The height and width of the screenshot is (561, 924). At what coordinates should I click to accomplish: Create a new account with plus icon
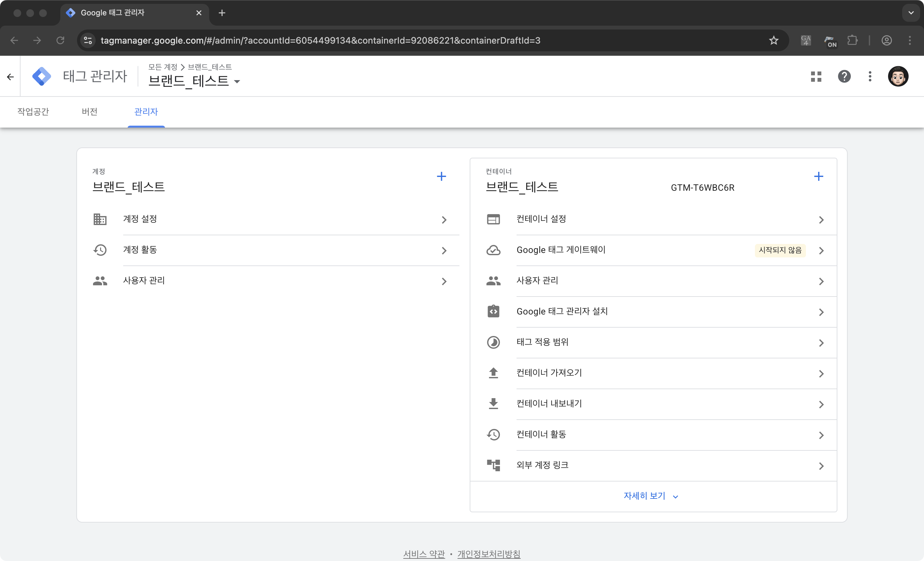click(441, 176)
